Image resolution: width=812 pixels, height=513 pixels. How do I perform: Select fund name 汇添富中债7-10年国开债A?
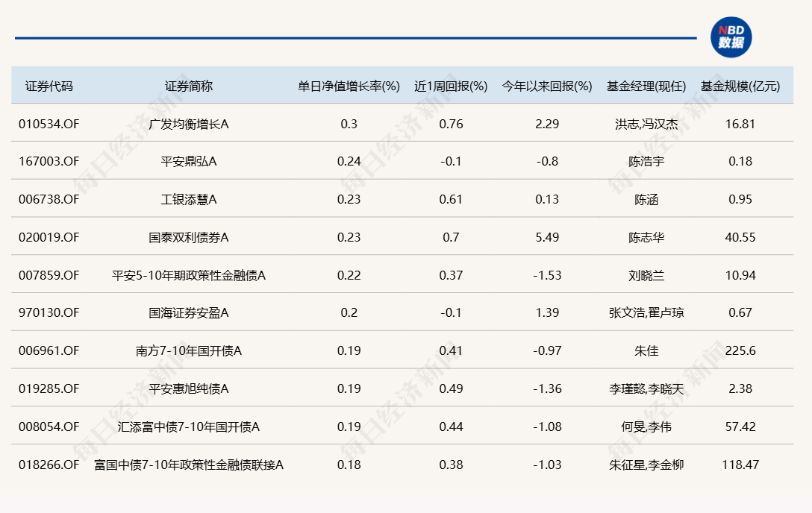click(189, 427)
